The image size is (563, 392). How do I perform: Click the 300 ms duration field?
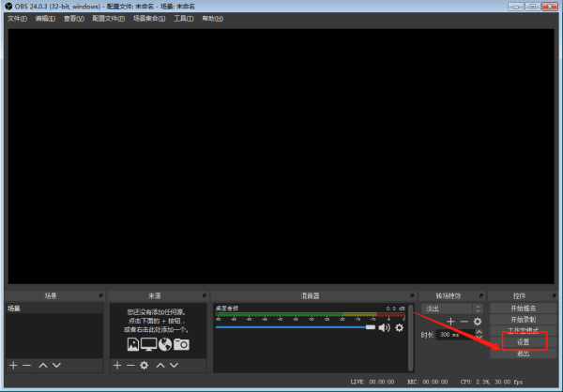455,335
